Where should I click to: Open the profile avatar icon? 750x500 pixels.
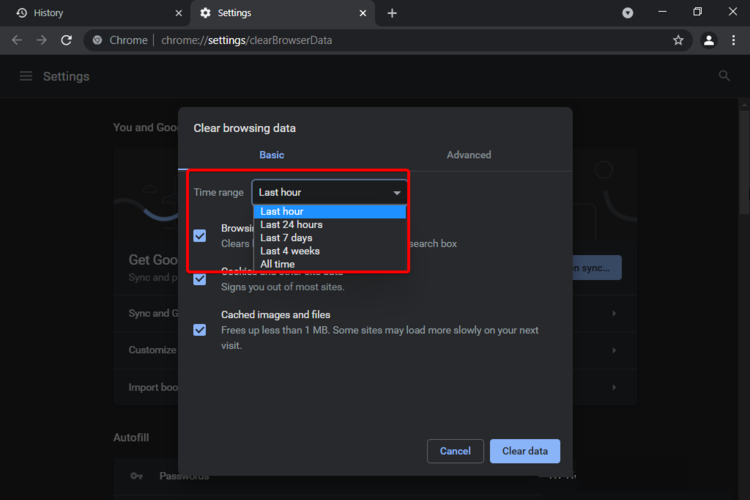coord(709,40)
